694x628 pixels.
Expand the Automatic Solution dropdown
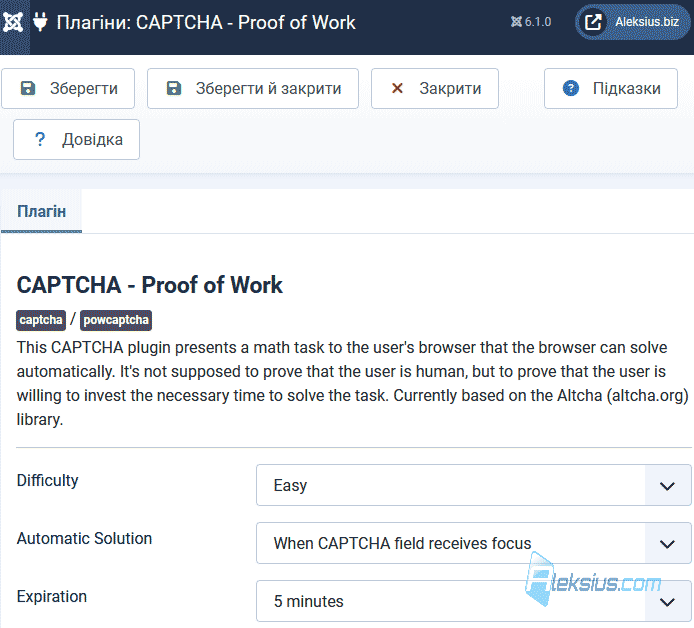(474, 543)
